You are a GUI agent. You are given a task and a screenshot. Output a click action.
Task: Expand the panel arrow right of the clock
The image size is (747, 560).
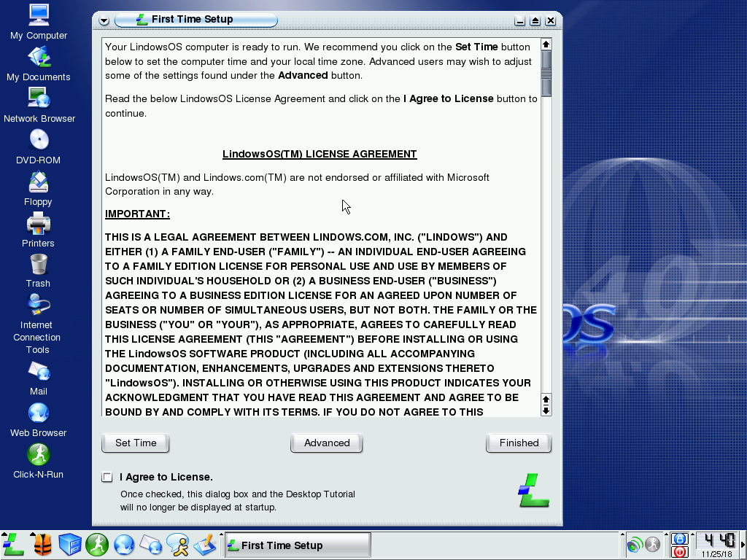[x=743, y=544]
